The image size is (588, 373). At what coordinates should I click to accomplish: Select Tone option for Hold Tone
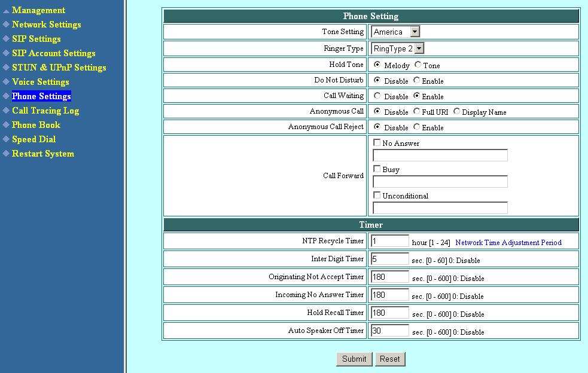point(418,65)
